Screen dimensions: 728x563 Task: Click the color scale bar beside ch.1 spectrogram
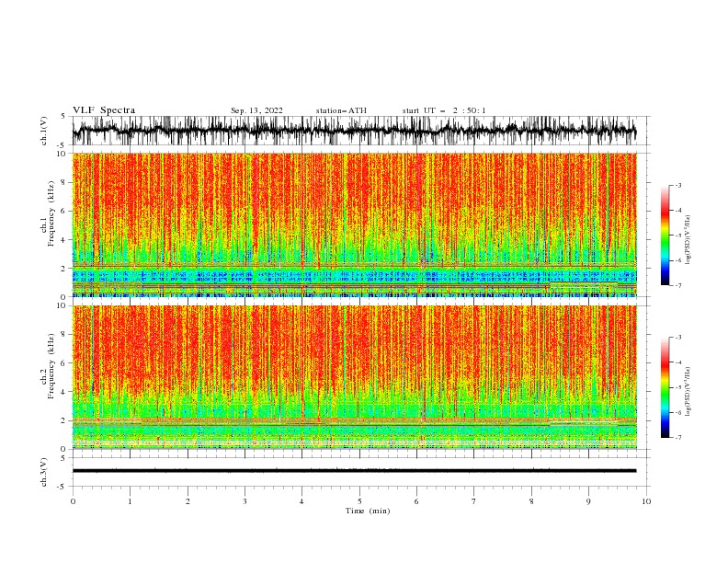[x=665, y=236]
